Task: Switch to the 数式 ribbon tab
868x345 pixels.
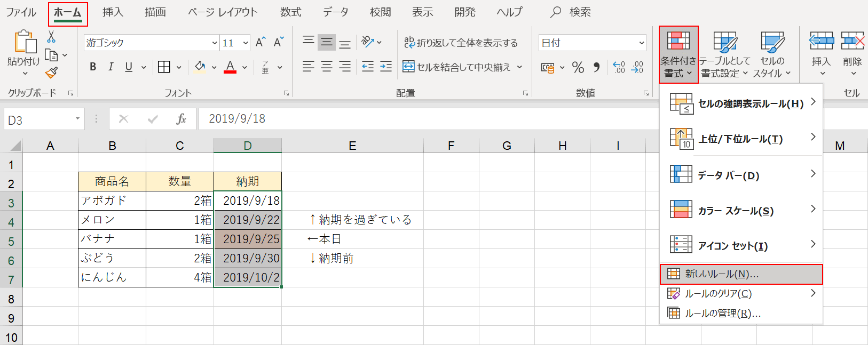Action: (x=291, y=12)
